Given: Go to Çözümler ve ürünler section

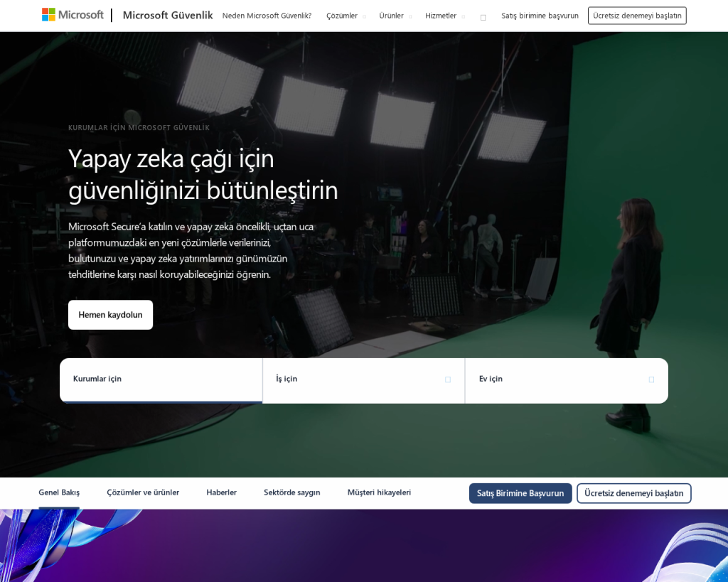Looking at the screenshot, I should click(x=143, y=492).
